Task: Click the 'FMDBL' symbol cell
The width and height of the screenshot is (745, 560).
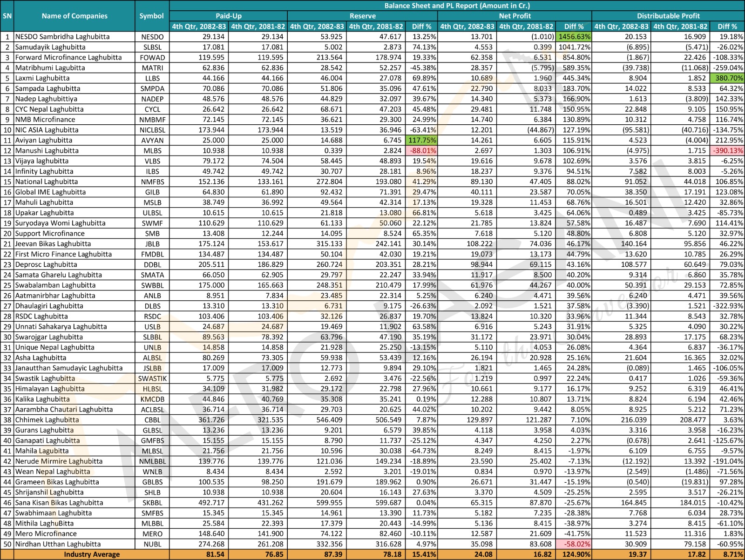Action: coord(152,254)
